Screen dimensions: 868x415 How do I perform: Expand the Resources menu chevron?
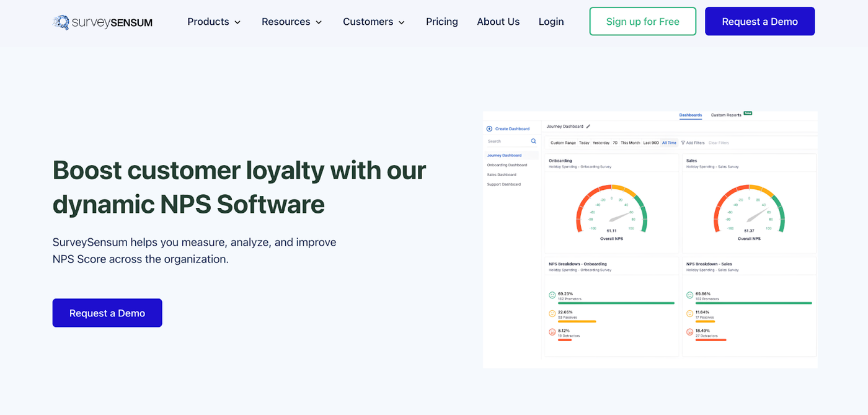pyautogui.click(x=319, y=22)
